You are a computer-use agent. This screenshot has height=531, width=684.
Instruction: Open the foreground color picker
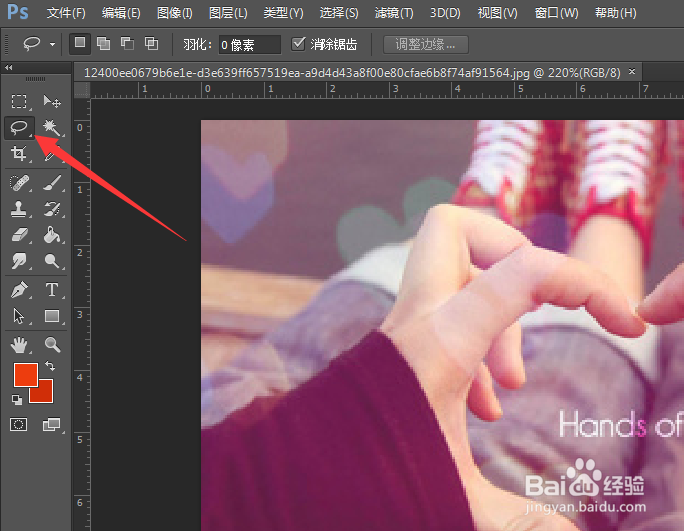tap(25, 374)
